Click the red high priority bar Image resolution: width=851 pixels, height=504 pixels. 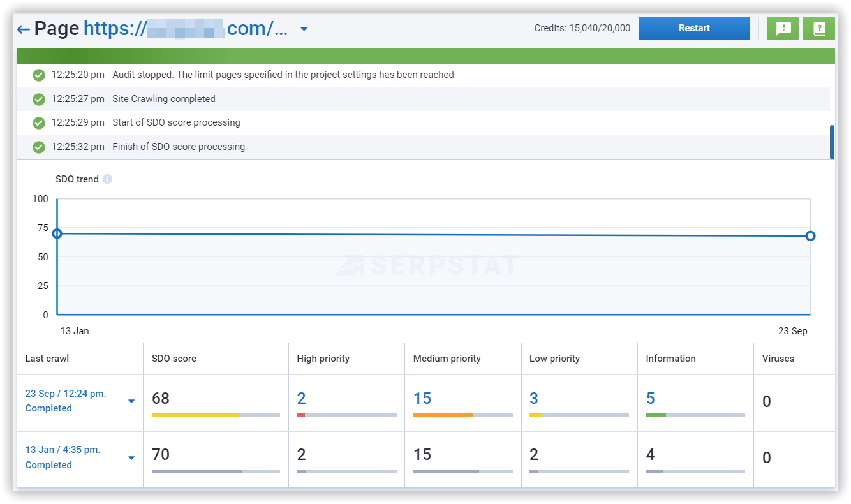point(301,415)
